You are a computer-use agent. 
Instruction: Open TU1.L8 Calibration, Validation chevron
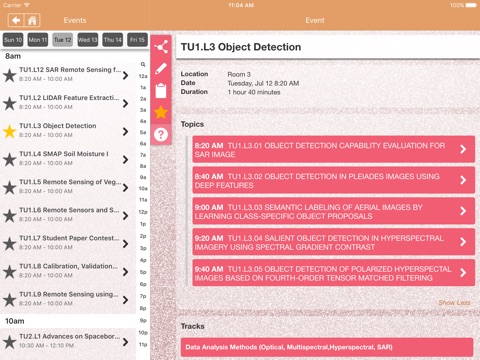click(125, 272)
